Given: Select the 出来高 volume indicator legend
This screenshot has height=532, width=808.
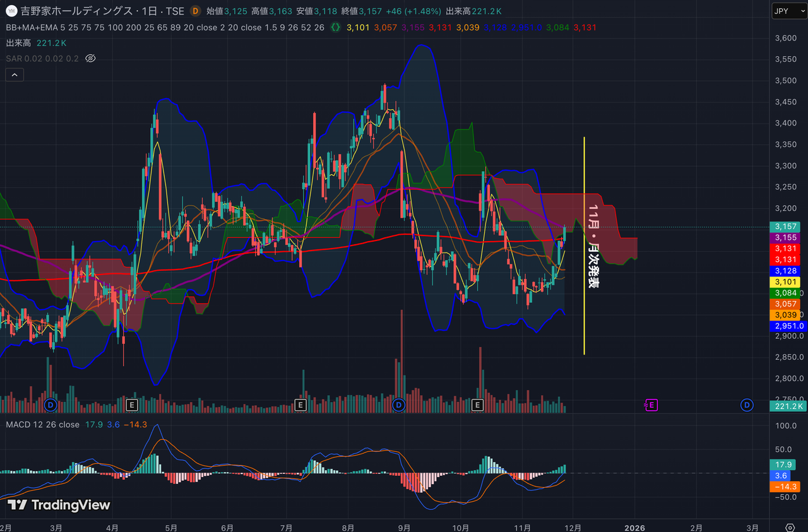Looking at the screenshot, I should point(18,43).
